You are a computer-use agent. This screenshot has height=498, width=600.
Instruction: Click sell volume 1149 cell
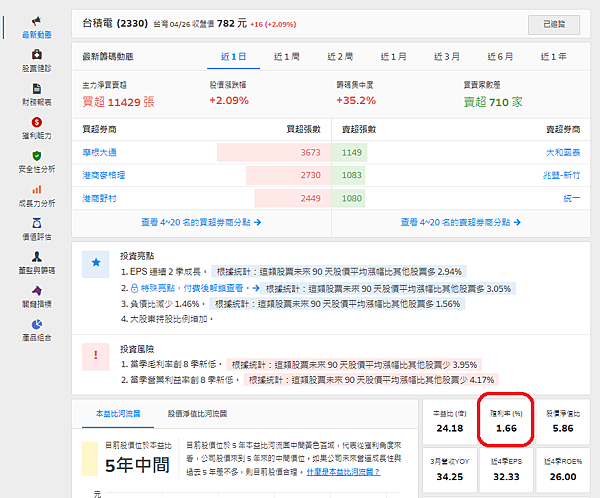[351, 152]
